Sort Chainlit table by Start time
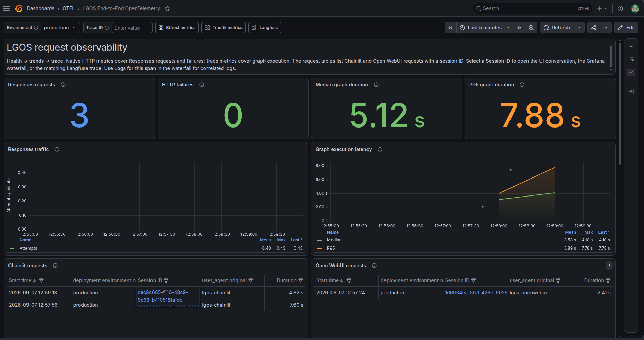Viewport: 644px width, 340px height. pos(22,281)
